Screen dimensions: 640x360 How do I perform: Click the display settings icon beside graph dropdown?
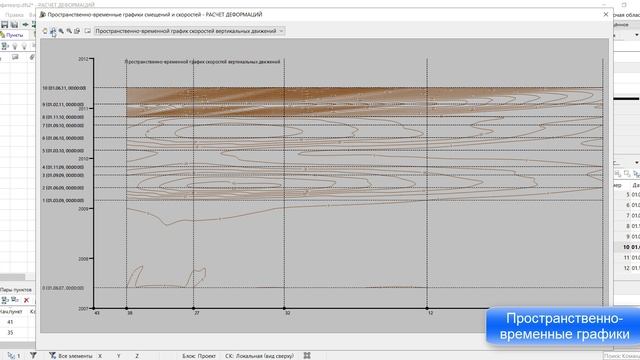(88, 31)
